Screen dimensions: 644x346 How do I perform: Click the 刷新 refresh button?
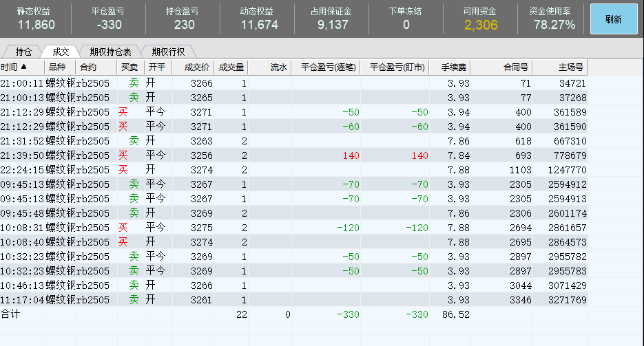614,19
